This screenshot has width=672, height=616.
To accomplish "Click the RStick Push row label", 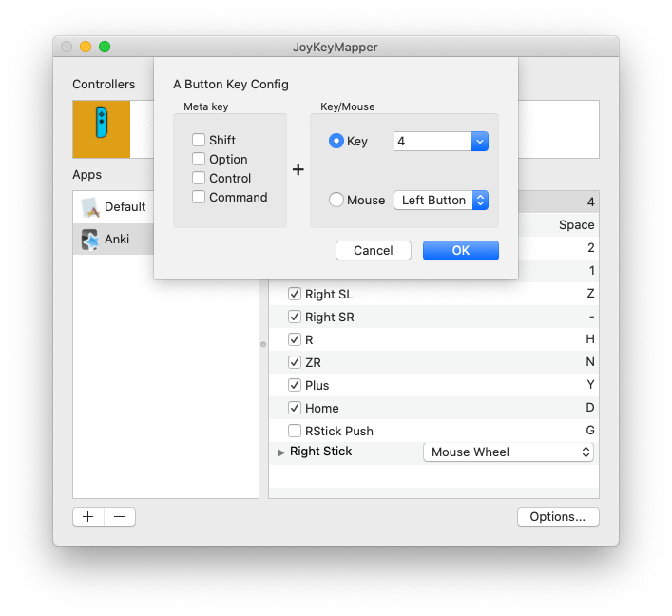I will pos(339,431).
